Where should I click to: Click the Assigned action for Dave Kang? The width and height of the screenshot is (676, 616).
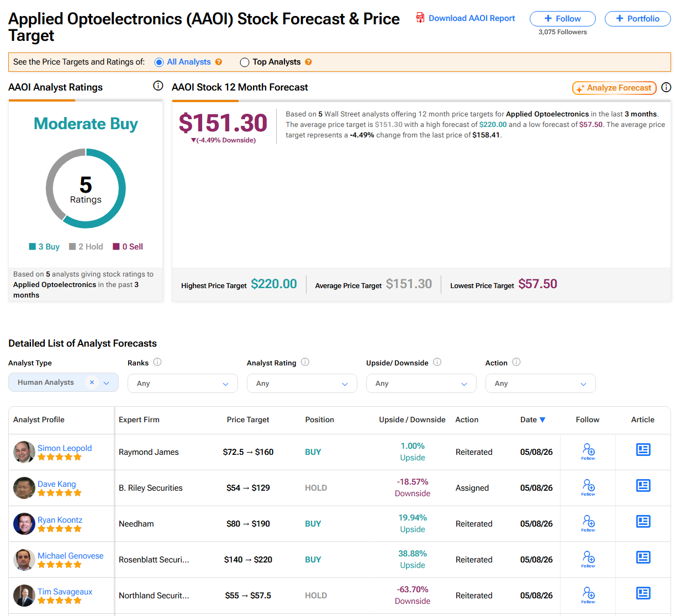472,488
